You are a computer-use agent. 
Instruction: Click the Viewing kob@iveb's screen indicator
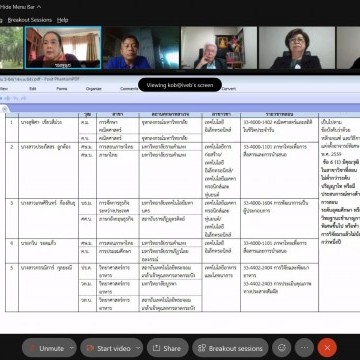pyautogui.click(x=180, y=85)
